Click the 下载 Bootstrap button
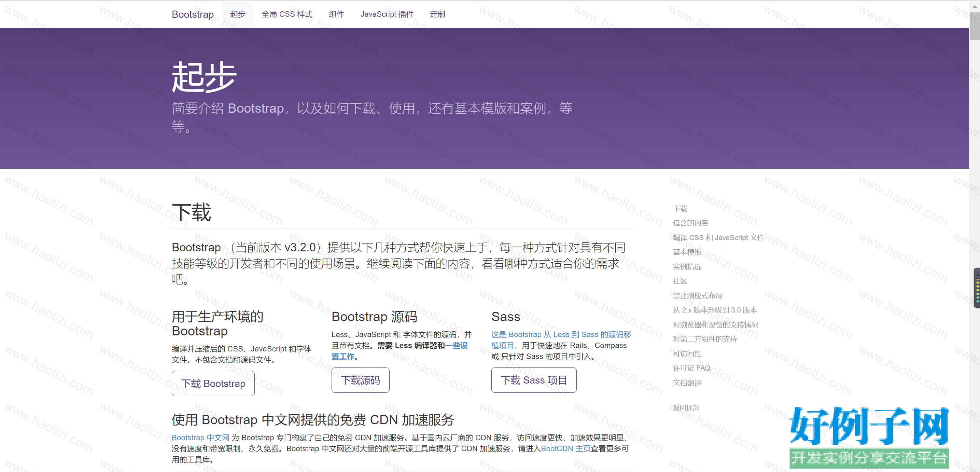Image resolution: width=980 pixels, height=472 pixels. tap(213, 383)
